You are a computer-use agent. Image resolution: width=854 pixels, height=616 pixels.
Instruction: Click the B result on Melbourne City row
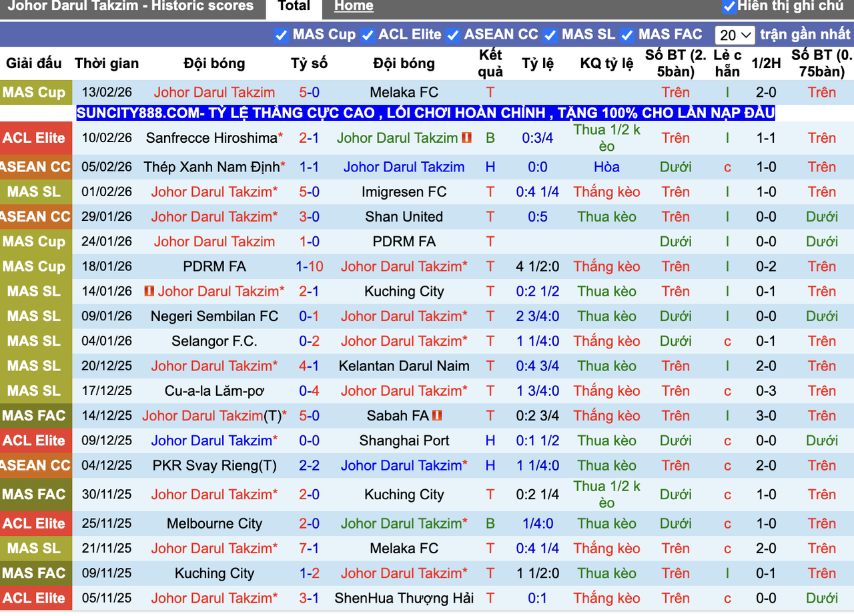pos(490,523)
